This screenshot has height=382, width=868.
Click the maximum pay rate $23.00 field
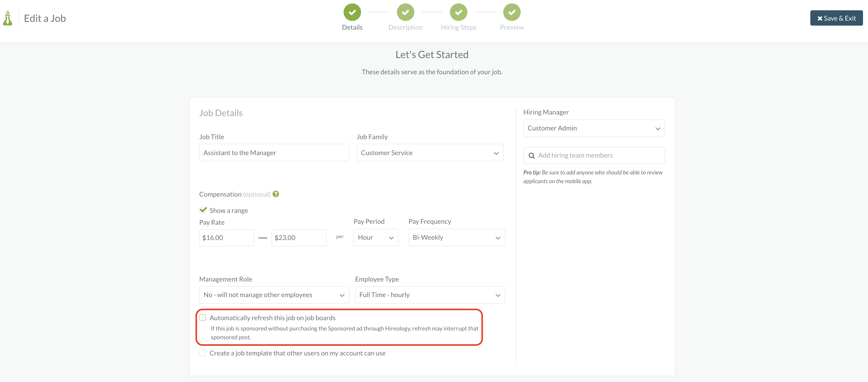[299, 238]
